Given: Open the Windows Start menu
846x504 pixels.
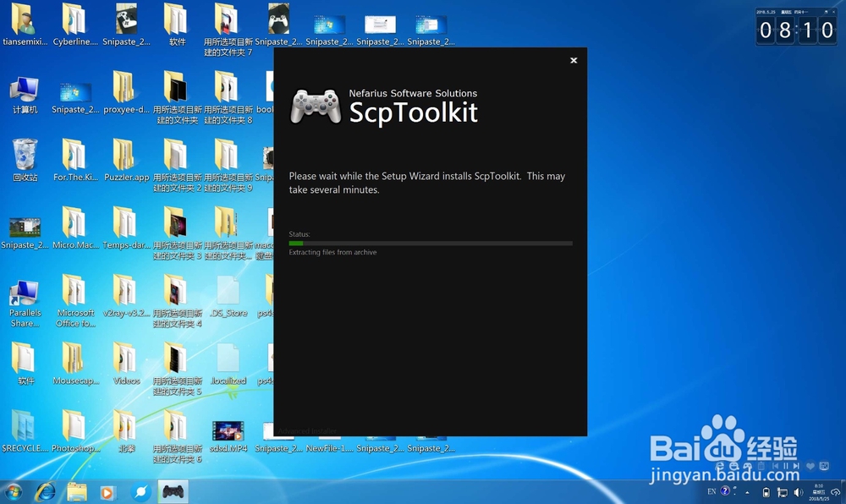Looking at the screenshot, I should point(14,491).
